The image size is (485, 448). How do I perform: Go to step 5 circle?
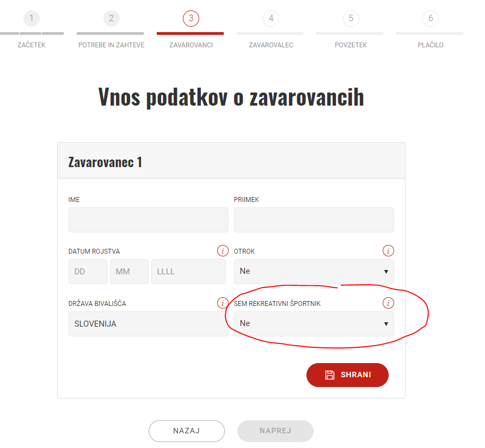351,19
